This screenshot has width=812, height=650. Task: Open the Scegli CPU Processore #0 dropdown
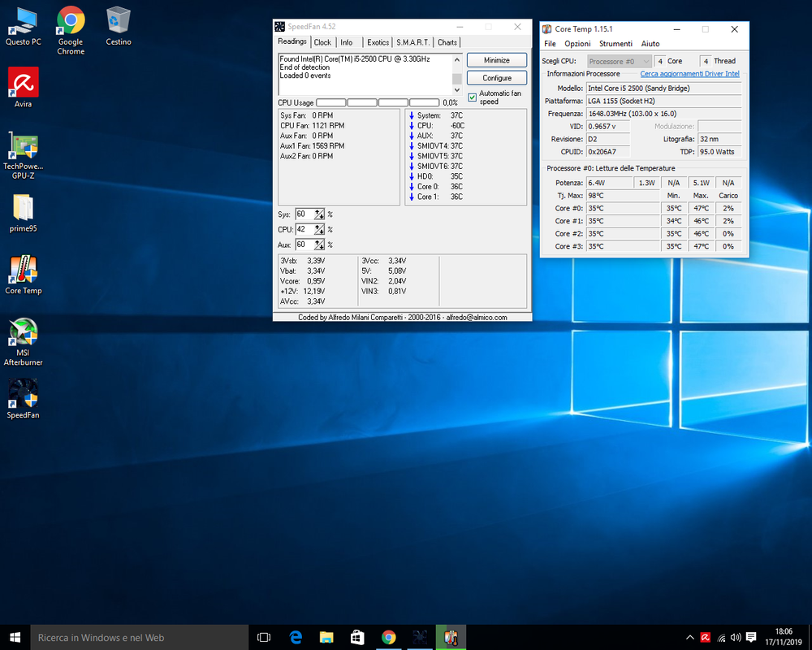pos(618,61)
